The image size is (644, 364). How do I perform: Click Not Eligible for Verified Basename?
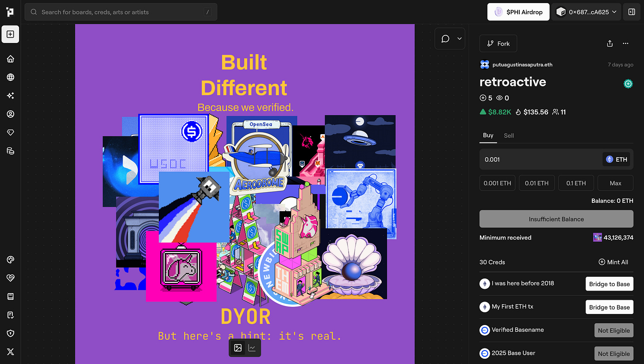(x=614, y=330)
